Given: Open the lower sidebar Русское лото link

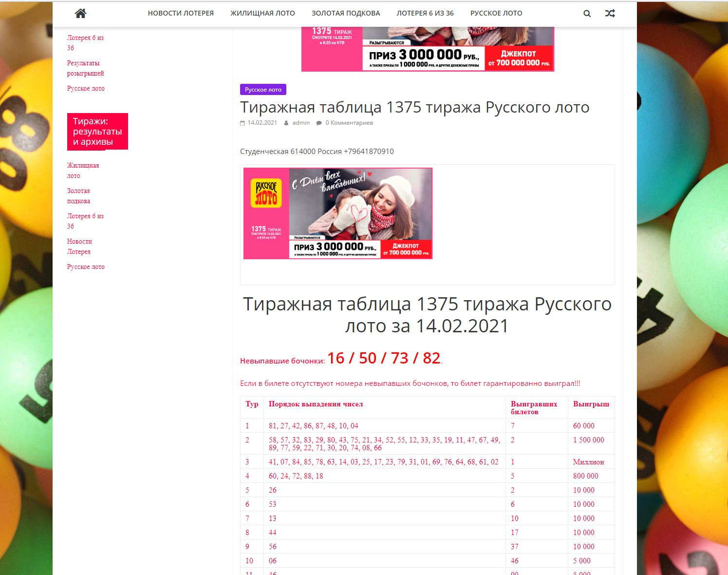Looking at the screenshot, I should pos(86,267).
